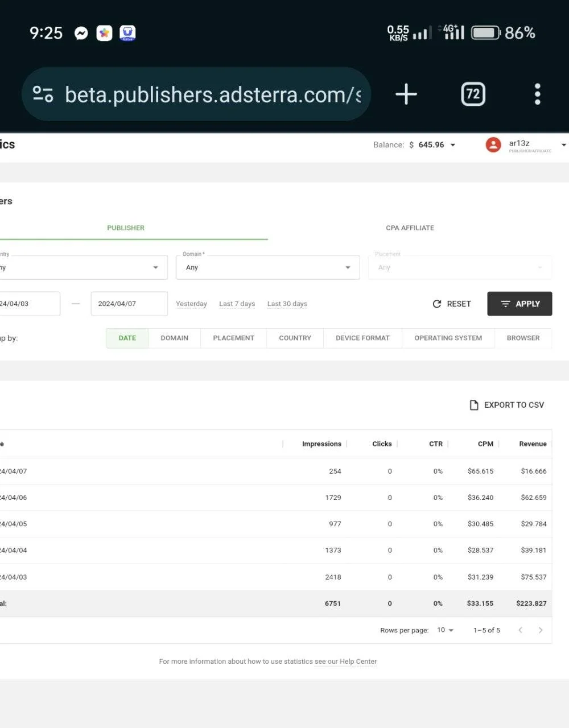Viewport: 569px width, 728px height.
Task: Click revenue value $75.537
Action: coord(534,577)
